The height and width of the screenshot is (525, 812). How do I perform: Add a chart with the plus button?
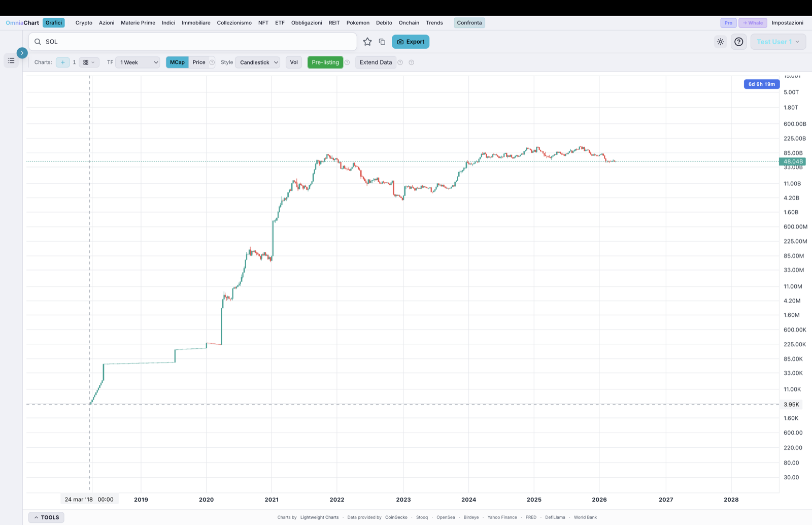pyautogui.click(x=63, y=62)
